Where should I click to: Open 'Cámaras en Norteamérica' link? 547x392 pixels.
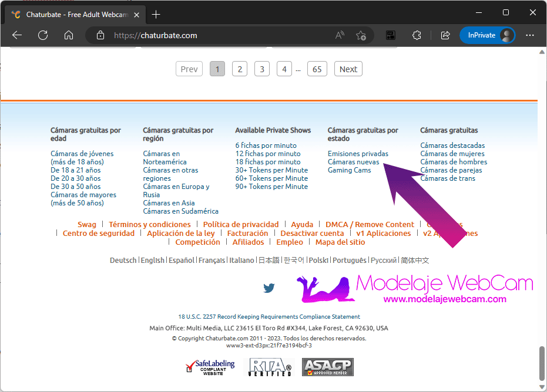[x=165, y=158]
